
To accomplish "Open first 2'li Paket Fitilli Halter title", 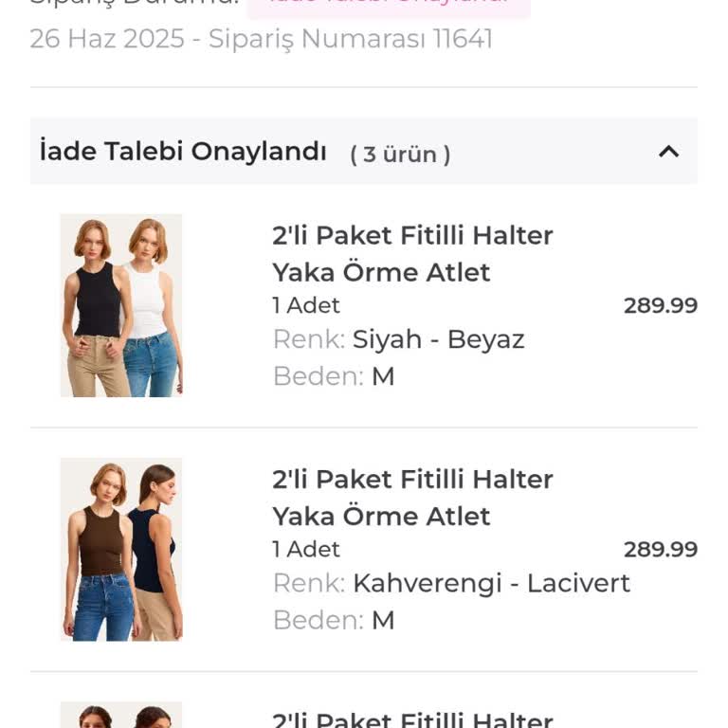I will coord(412,253).
